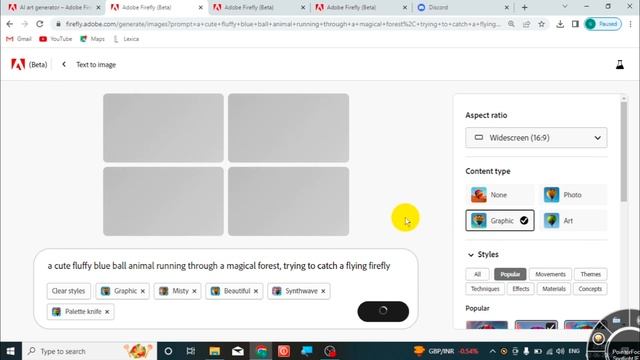Click the loading Generate button
The height and width of the screenshot is (360, 640).
click(x=383, y=311)
